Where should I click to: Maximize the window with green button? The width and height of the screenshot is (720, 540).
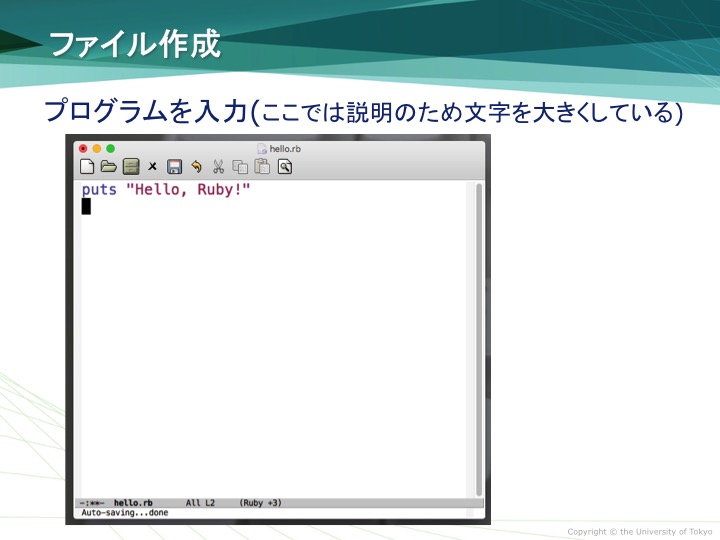click(x=111, y=148)
